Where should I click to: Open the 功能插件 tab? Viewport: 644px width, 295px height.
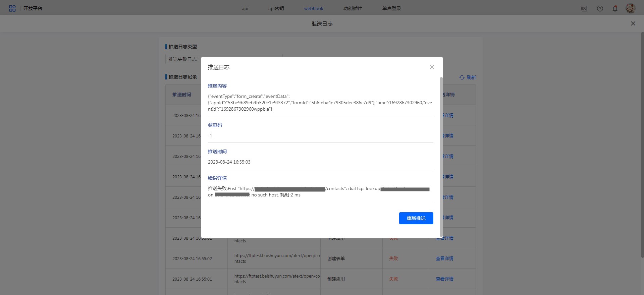(353, 8)
